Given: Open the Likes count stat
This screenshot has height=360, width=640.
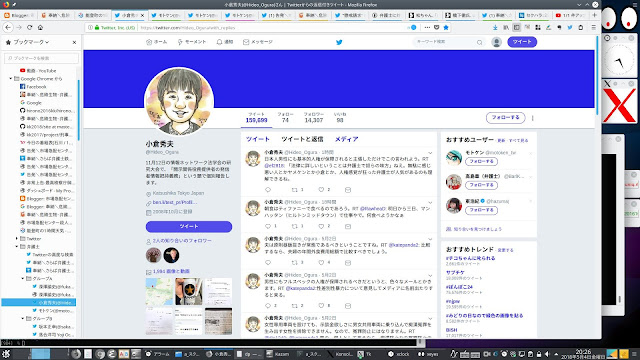Looking at the screenshot, I should [x=340, y=118].
